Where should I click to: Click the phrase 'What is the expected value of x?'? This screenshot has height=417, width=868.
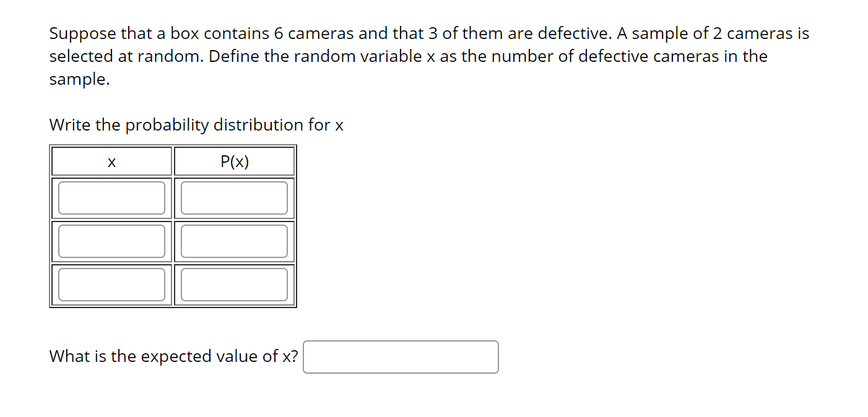coord(174,356)
